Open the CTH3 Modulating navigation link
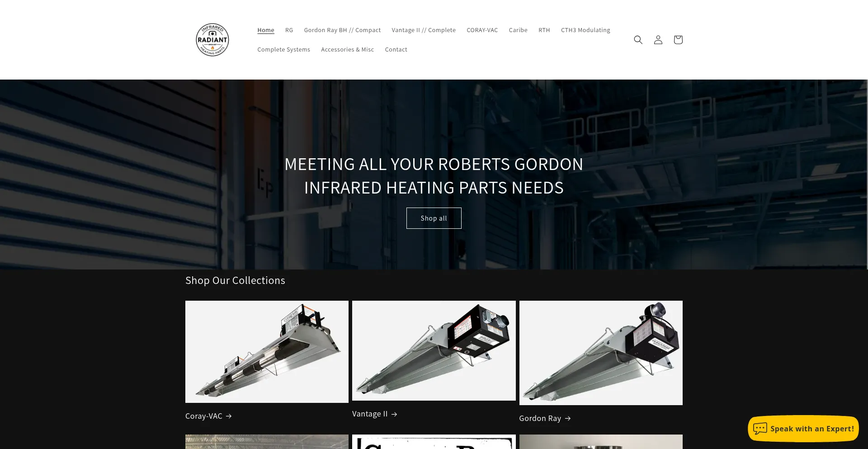868x449 pixels. coord(585,30)
